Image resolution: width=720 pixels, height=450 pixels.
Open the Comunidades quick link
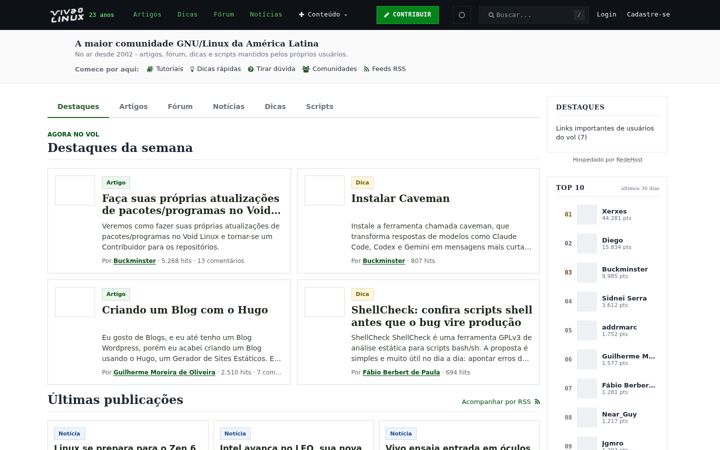(x=329, y=69)
